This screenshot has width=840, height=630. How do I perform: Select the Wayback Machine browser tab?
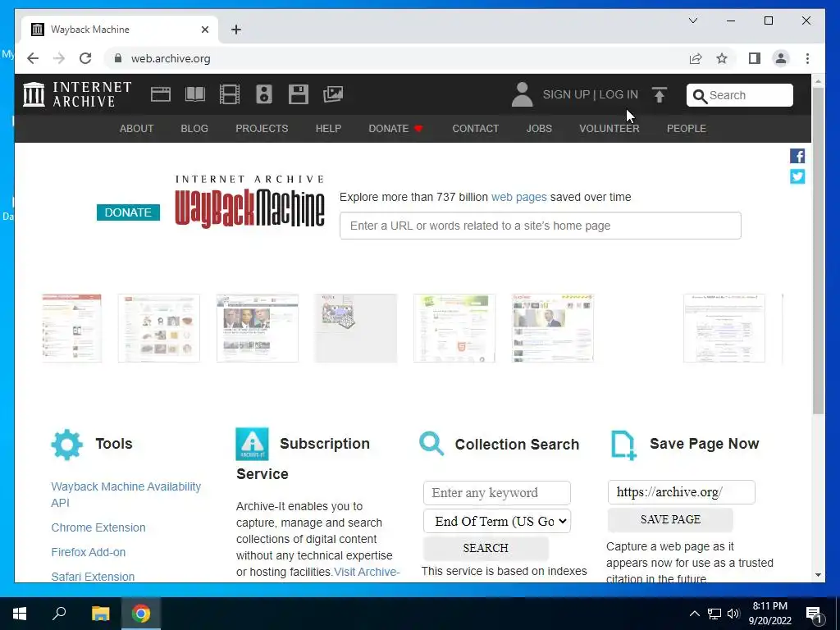[x=119, y=30]
